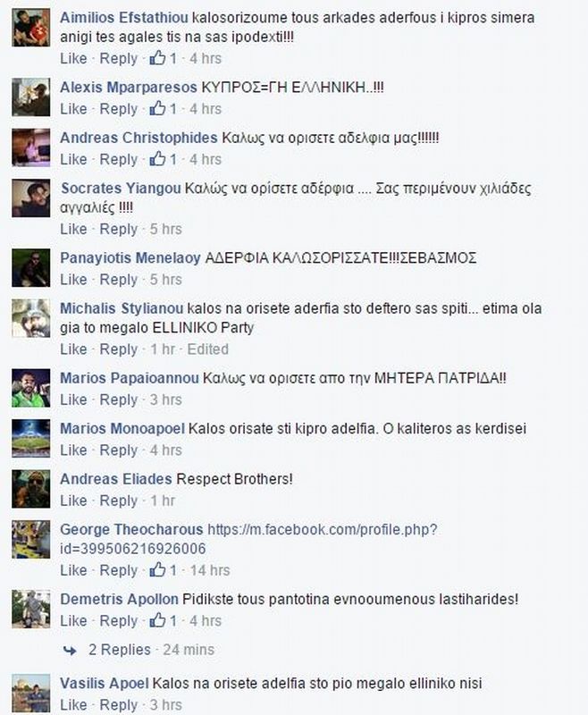Open Socrates Yiangou's profile picture

31,198
